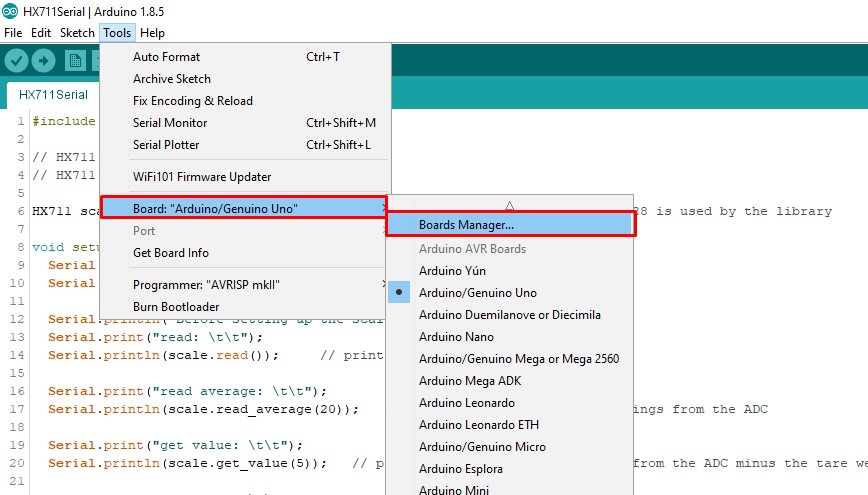Select Archive Sketch menu entry
The width and height of the screenshot is (868, 495).
[245, 79]
